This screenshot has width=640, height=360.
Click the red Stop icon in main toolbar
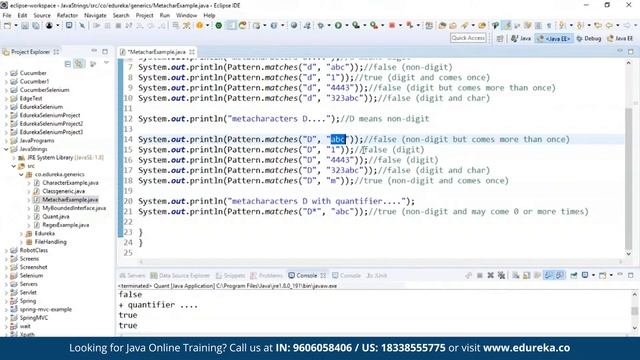coord(392,25)
